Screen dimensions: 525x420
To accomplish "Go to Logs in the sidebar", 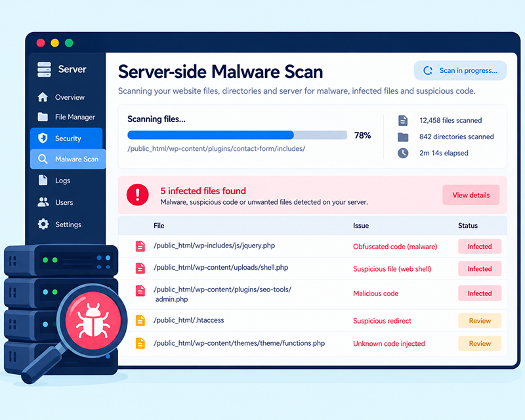I will [x=66, y=180].
